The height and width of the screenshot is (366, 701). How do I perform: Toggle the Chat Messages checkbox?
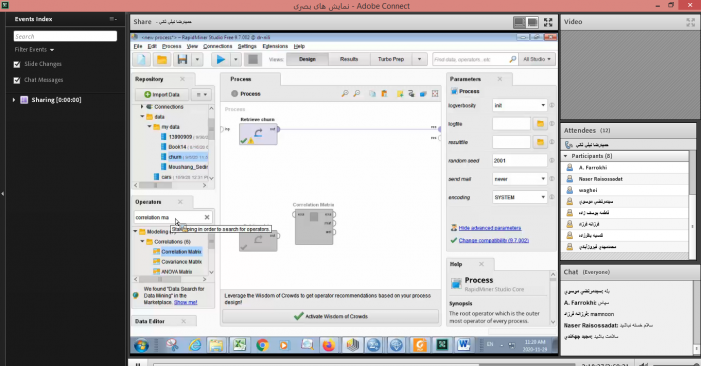coord(17,80)
